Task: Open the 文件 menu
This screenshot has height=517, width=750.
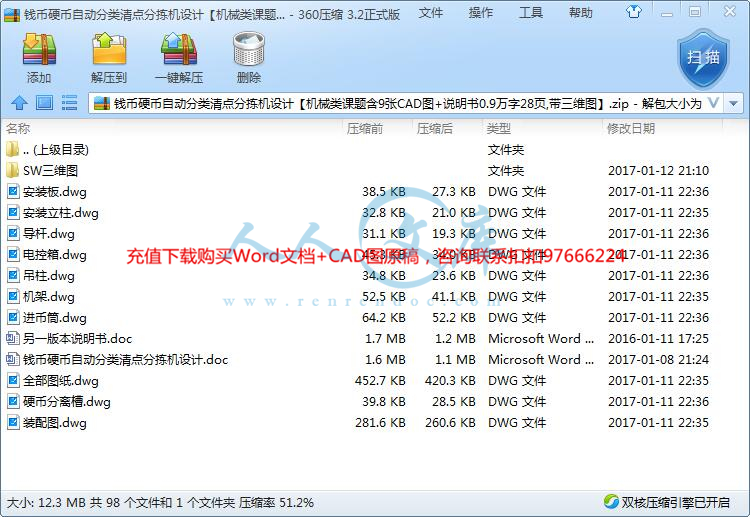Action: pyautogui.click(x=430, y=13)
